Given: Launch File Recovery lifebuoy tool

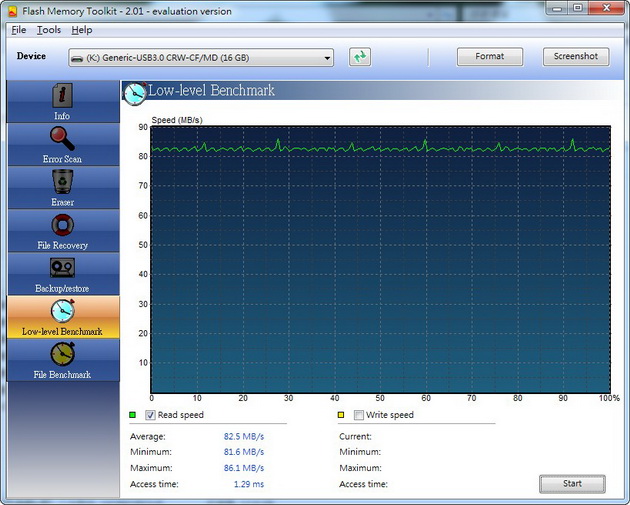Looking at the screenshot, I should pos(62,226).
